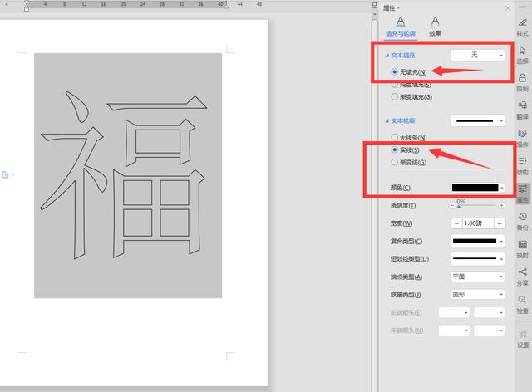This screenshot has width=532, height=392.
Task: Open the 联接类型(J) dropdown showing 圆形
Action: pos(478,295)
